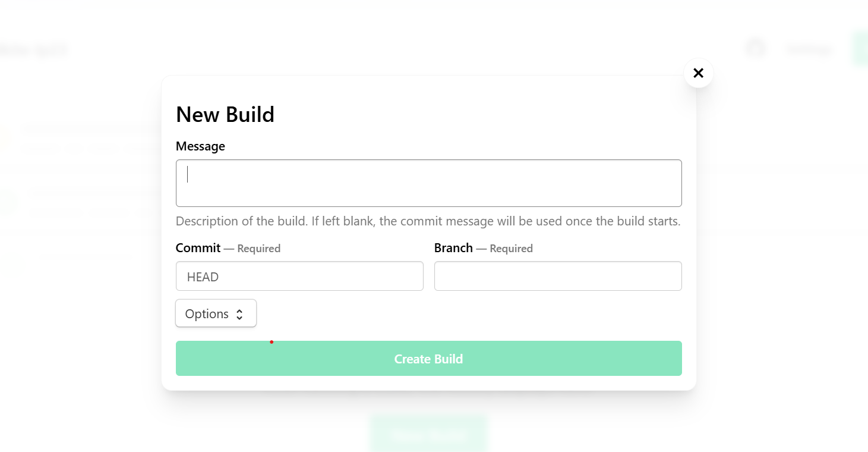This screenshot has height=452, width=868.
Task: Select the New Build dialog heading
Action: (225, 114)
